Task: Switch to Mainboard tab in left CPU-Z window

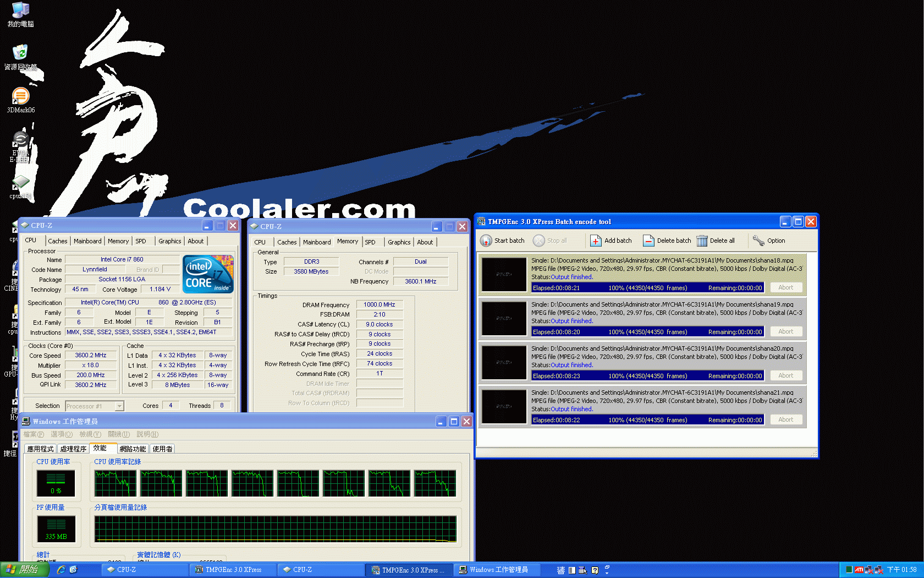Action: coord(87,241)
